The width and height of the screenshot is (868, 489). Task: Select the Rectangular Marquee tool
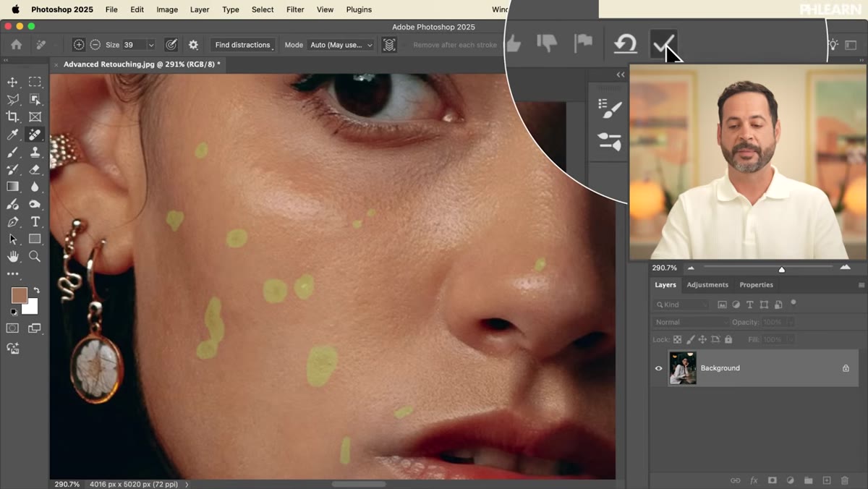[x=35, y=82]
